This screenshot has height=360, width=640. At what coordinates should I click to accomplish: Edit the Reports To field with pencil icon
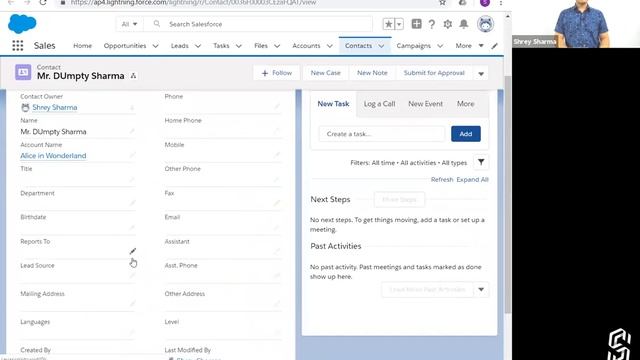[x=133, y=251]
